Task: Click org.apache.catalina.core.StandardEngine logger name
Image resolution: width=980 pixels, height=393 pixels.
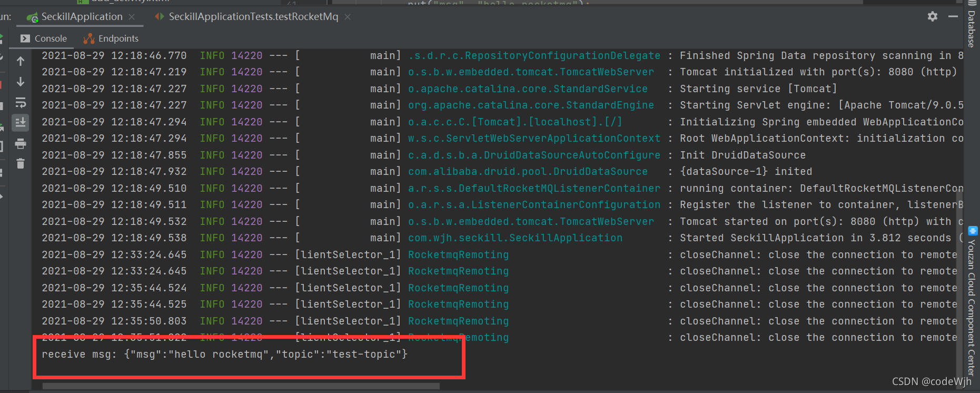Action: tap(531, 105)
